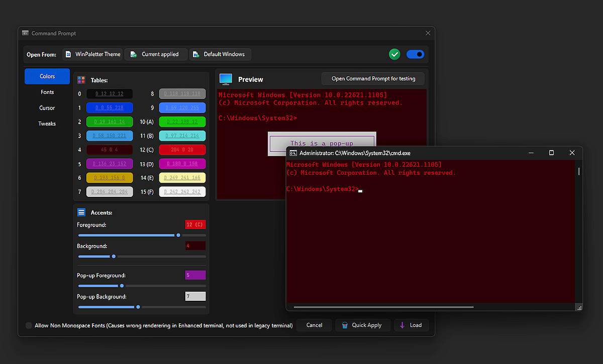603x364 pixels.
Task: Click the "Accents:" heading
Action: 102,213
